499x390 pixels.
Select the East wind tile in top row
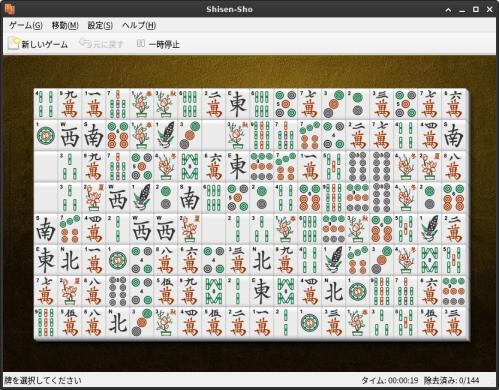point(238,104)
